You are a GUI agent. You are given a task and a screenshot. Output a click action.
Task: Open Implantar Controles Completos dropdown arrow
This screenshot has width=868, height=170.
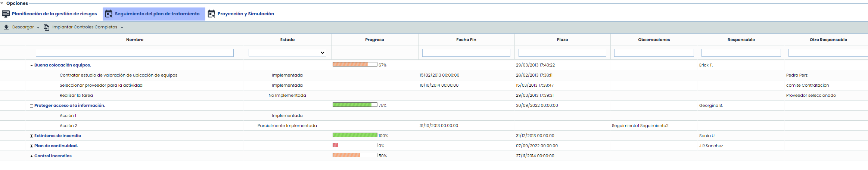click(x=122, y=28)
